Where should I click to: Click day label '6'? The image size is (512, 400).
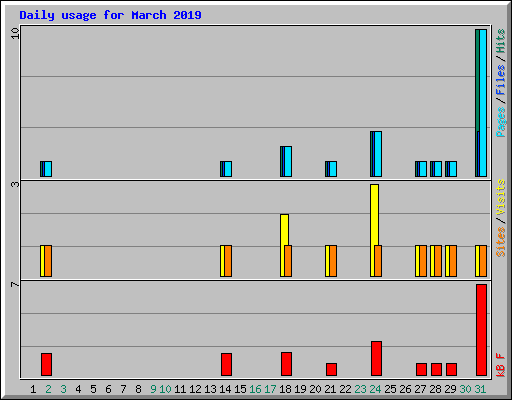pos(108,389)
